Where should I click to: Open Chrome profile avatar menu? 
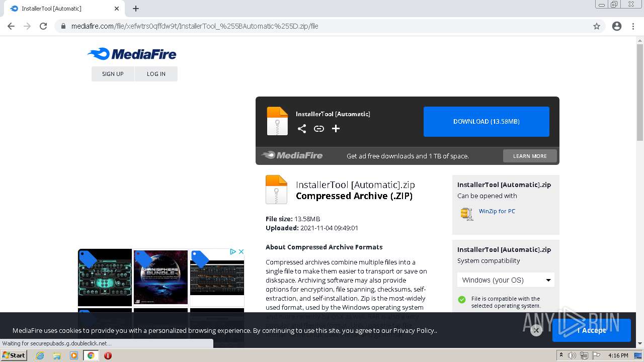(x=617, y=26)
